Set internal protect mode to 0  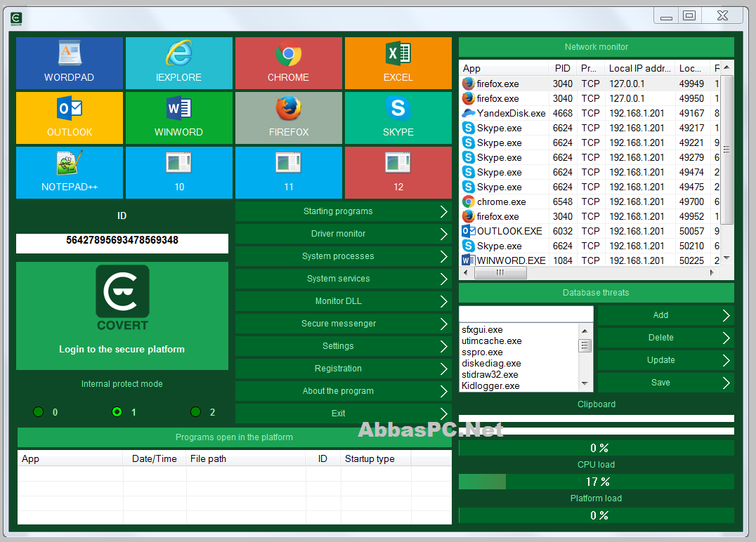coord(38,412)
